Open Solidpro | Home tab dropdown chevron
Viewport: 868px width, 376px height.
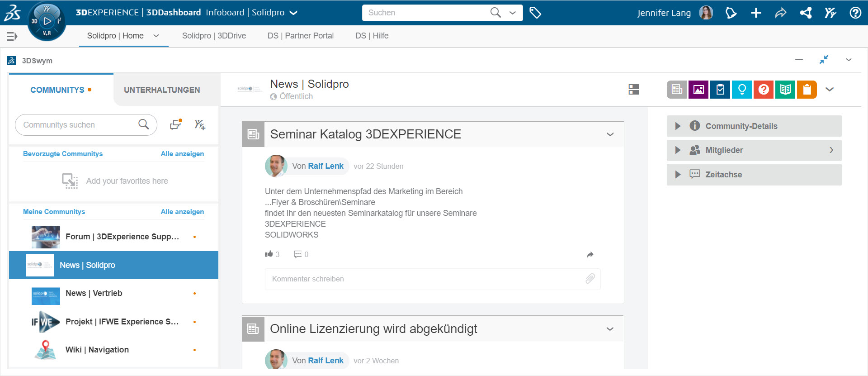tap(156, 36)
